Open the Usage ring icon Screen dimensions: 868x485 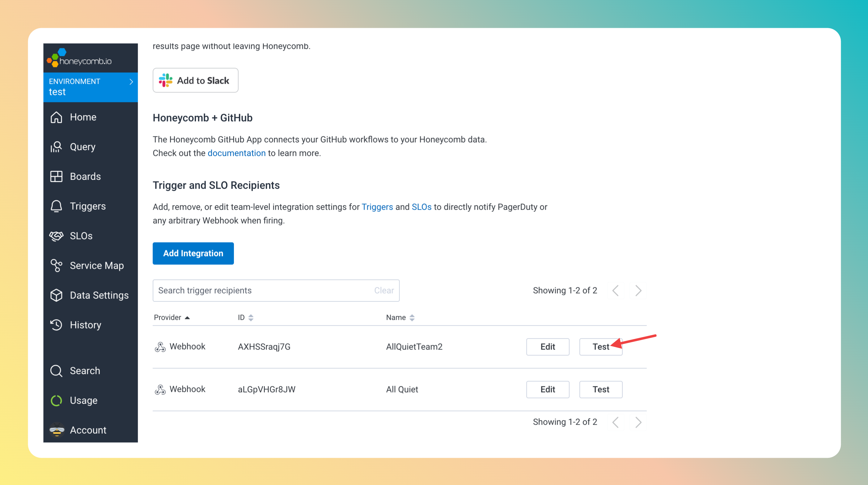coord(56,400)
